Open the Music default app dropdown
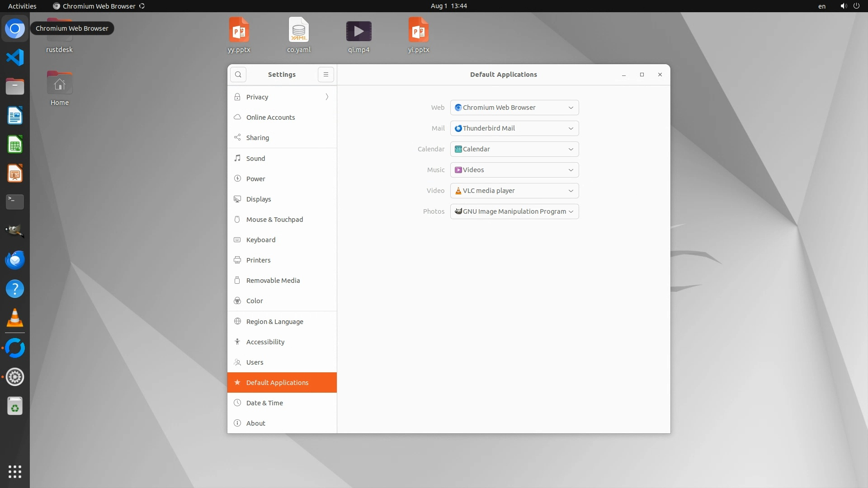Image resolution: width=868 pixels, height=488 pixels. [x=514, y=170]
